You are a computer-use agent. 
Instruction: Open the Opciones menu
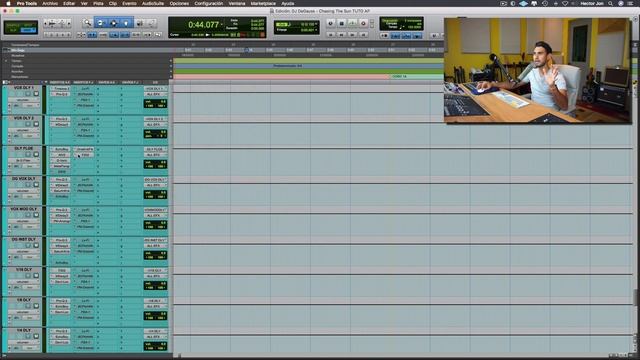pos(179,3)
